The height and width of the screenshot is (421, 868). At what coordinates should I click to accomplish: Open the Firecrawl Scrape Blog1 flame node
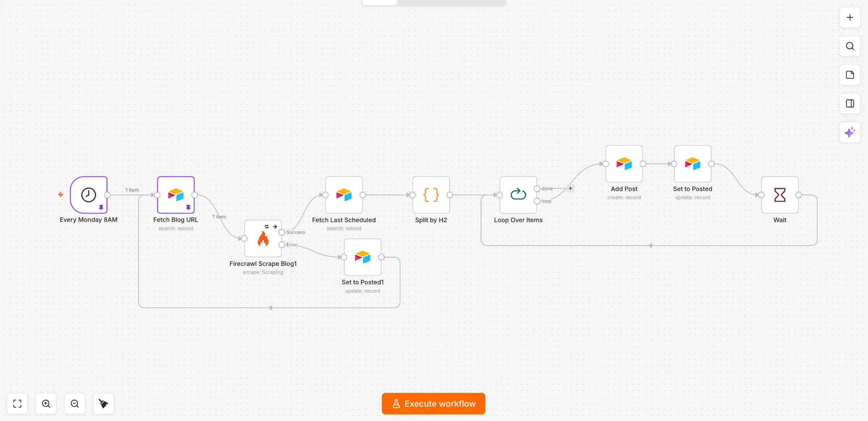pos(263,239)
